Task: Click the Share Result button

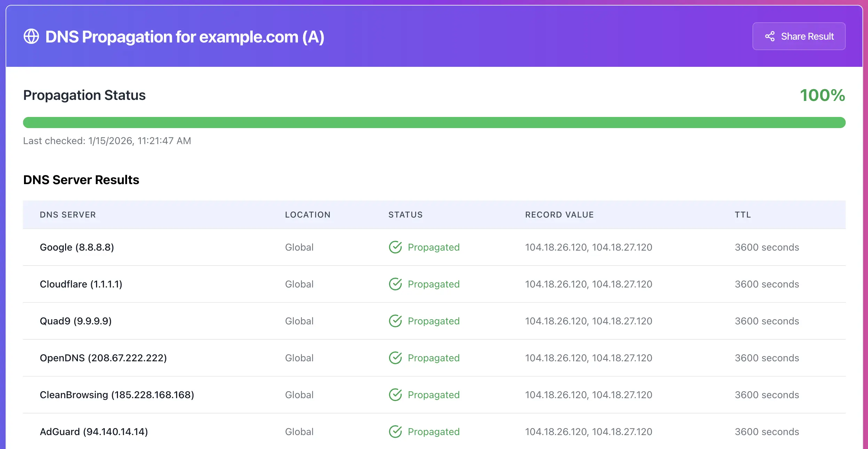Action: (799, 37)
